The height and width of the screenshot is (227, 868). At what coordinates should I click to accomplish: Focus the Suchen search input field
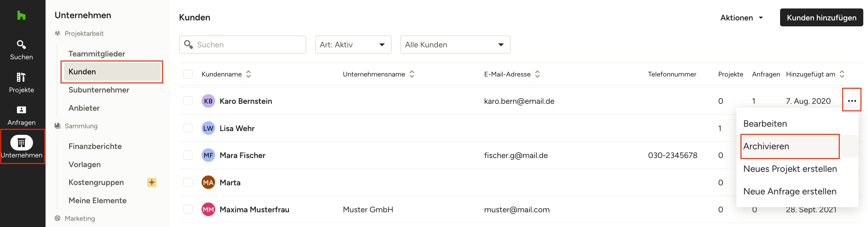(248, 45)
